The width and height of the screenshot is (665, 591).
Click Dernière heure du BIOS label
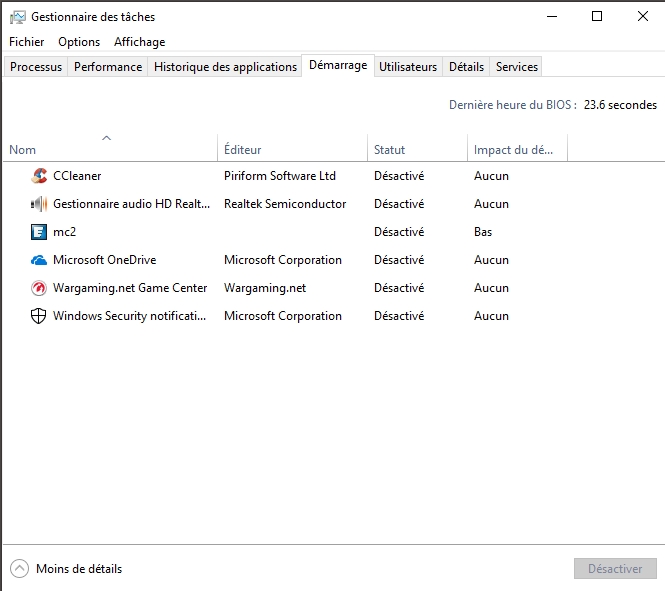pos(513,105)
